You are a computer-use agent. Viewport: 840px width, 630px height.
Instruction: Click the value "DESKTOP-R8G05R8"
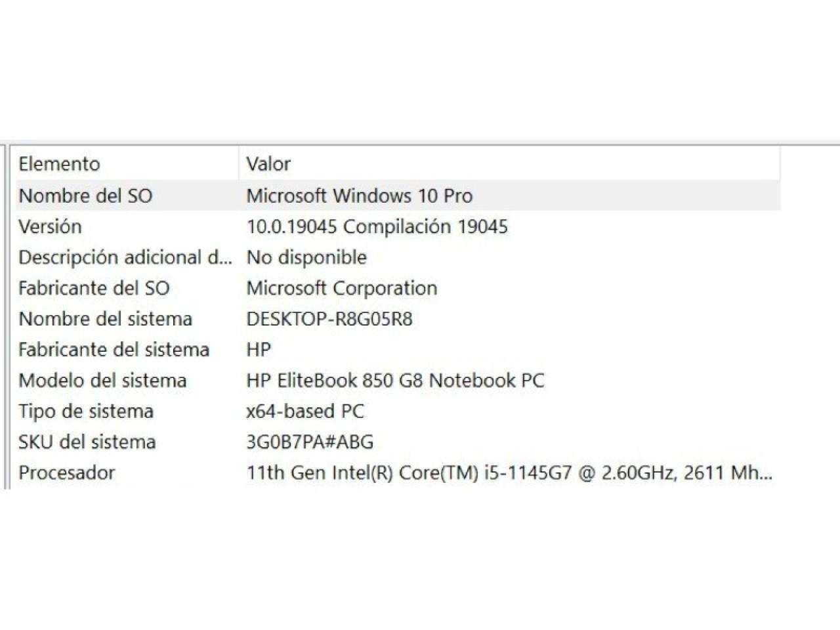click(x=329, y=319)
